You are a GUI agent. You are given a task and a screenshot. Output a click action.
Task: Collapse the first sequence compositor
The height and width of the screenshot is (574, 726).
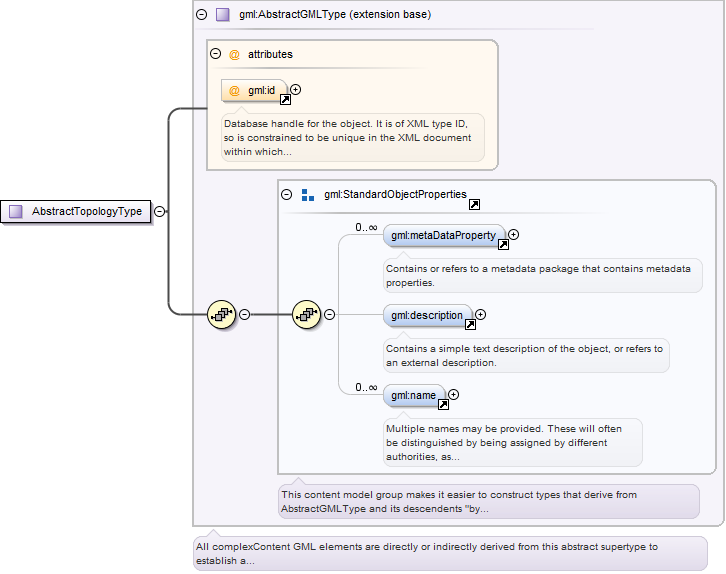[244, 315]
